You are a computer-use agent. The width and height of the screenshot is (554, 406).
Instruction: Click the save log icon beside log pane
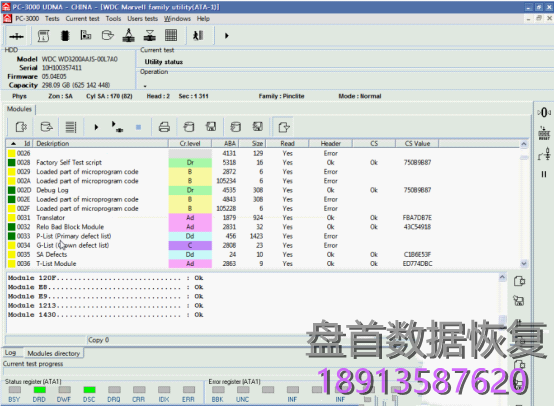[x=519, y=301]
